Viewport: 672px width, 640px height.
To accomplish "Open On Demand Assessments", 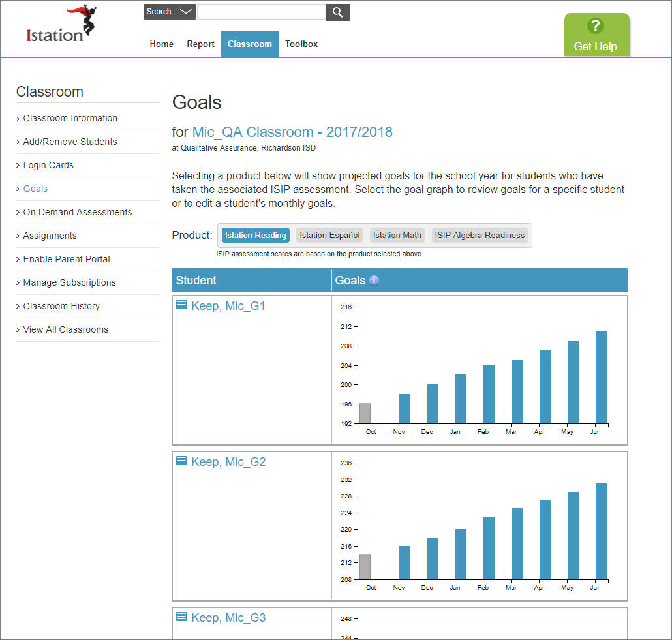I will [x=78, y=212].
